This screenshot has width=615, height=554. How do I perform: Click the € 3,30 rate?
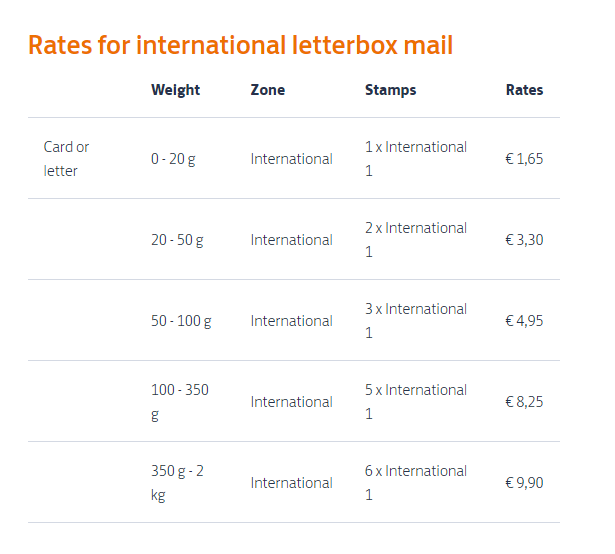pyautogui.click(x=524, y=240)
